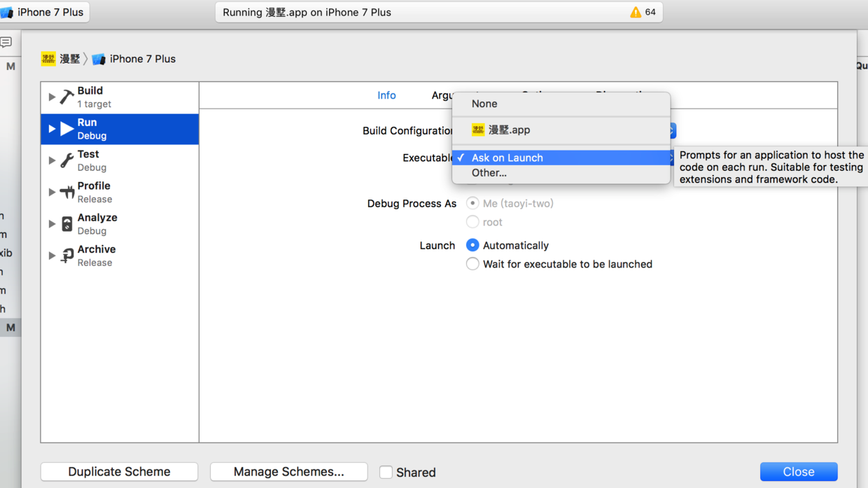868x488 pixels.
Task: Choose None from the Executable menu
Action: 561,104
